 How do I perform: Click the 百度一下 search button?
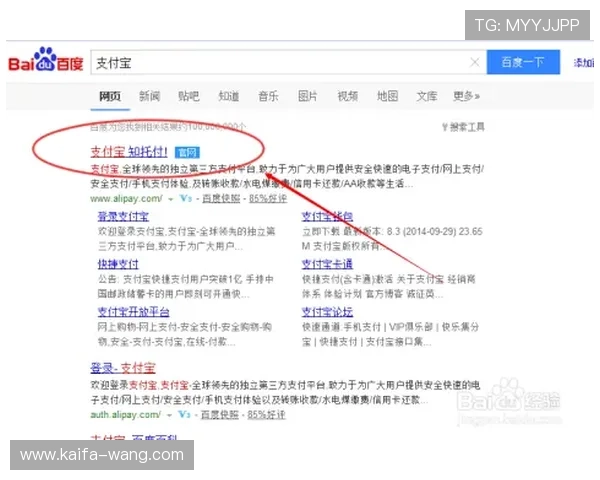523,62
